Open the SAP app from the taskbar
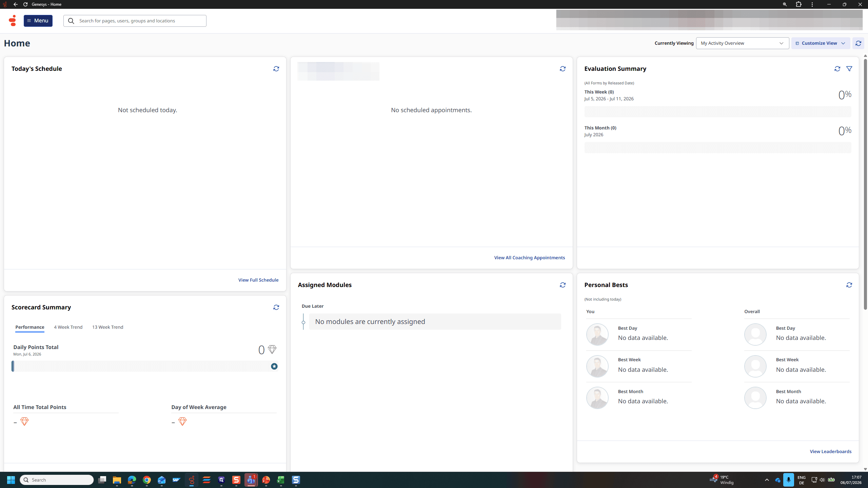Image resolution: width=868 pixels, height=488 pixels. [x=177, y=480]
